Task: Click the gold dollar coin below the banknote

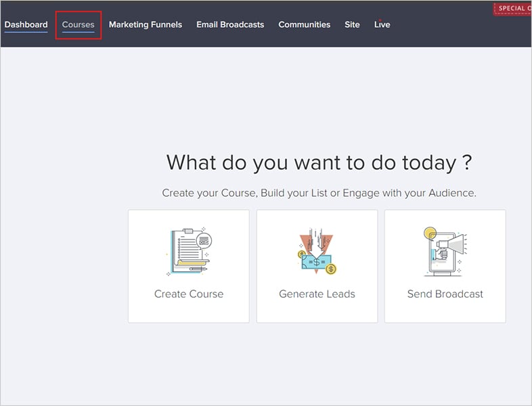Action: pos(330,269)
